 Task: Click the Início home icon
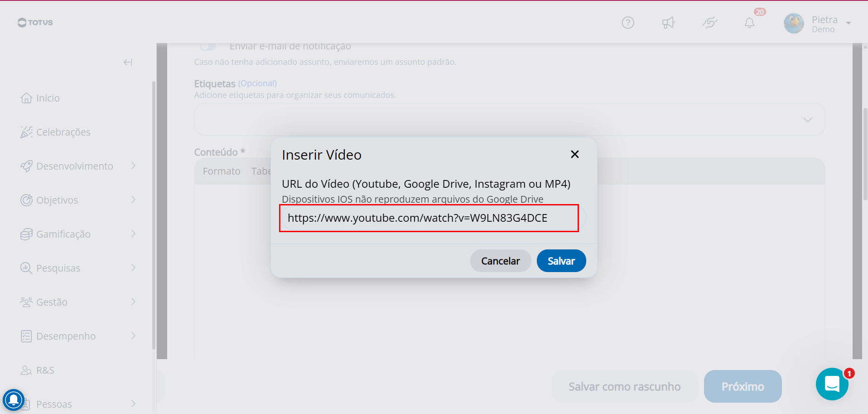(x=26, y=98)
